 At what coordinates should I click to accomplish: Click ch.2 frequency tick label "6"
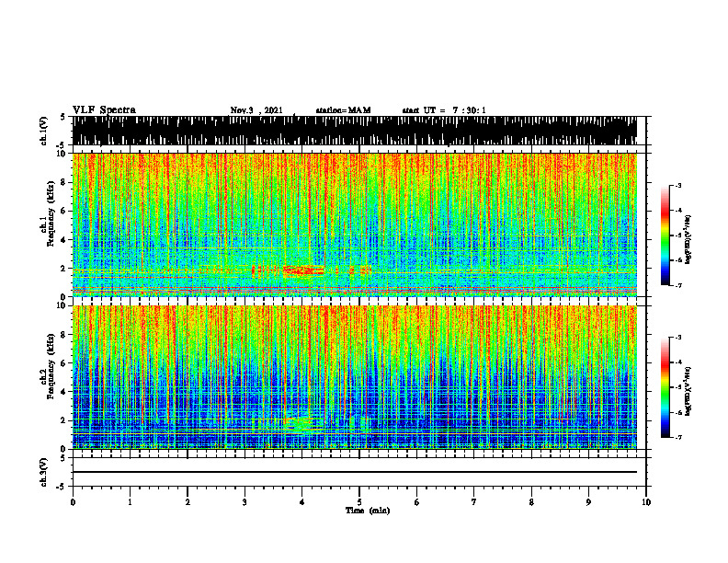click(64, 363)
